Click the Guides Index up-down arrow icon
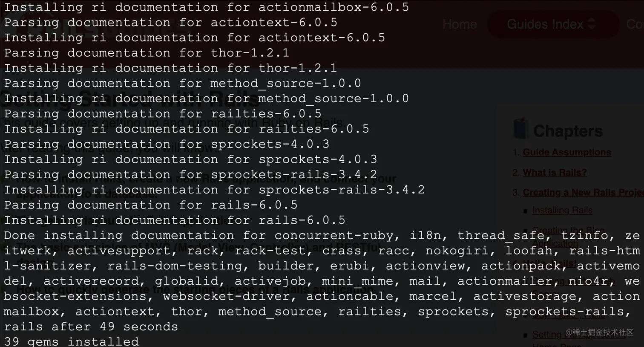The image size is (644, 347). 592,24
